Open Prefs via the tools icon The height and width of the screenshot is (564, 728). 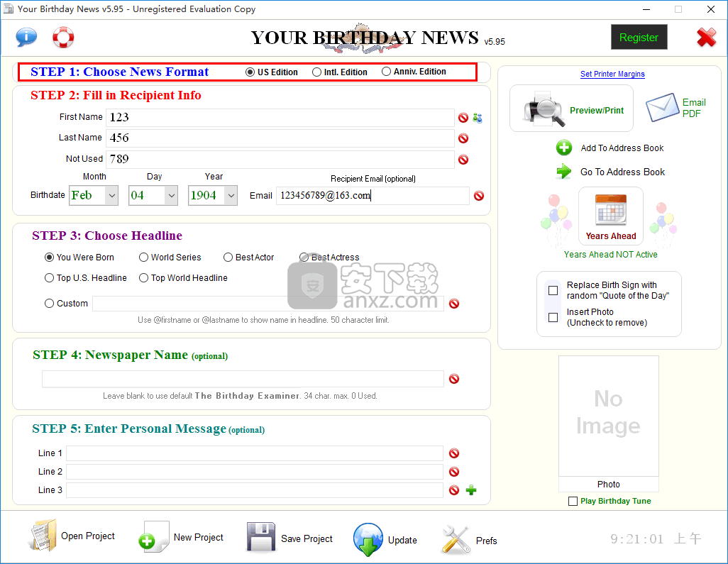click(456, 540)
